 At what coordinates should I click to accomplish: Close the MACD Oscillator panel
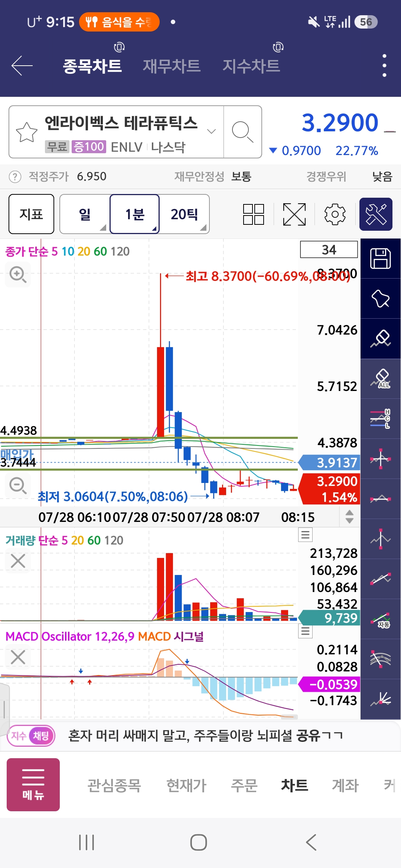tap(18, 657)
